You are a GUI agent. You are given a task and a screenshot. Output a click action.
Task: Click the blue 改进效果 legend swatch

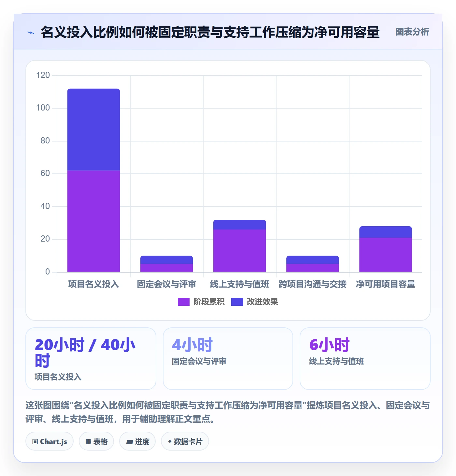pyautogui.click(x=237, y=302)
